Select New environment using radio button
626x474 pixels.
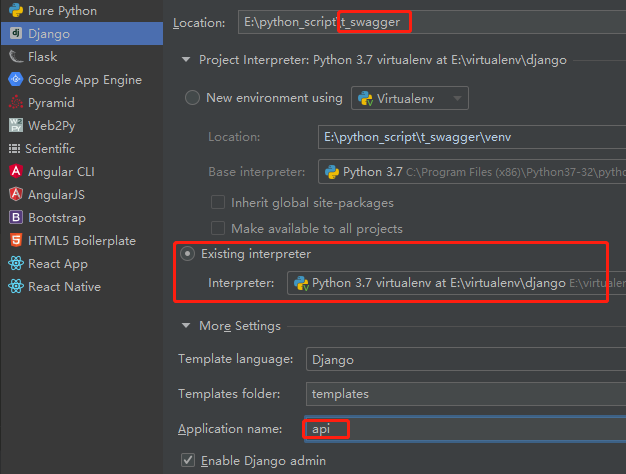pos(192,98)
